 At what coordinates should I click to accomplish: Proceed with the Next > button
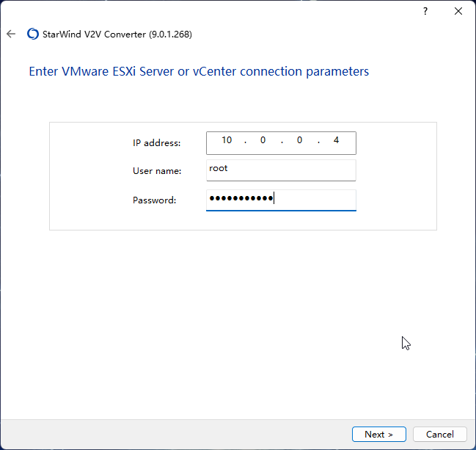379,434
